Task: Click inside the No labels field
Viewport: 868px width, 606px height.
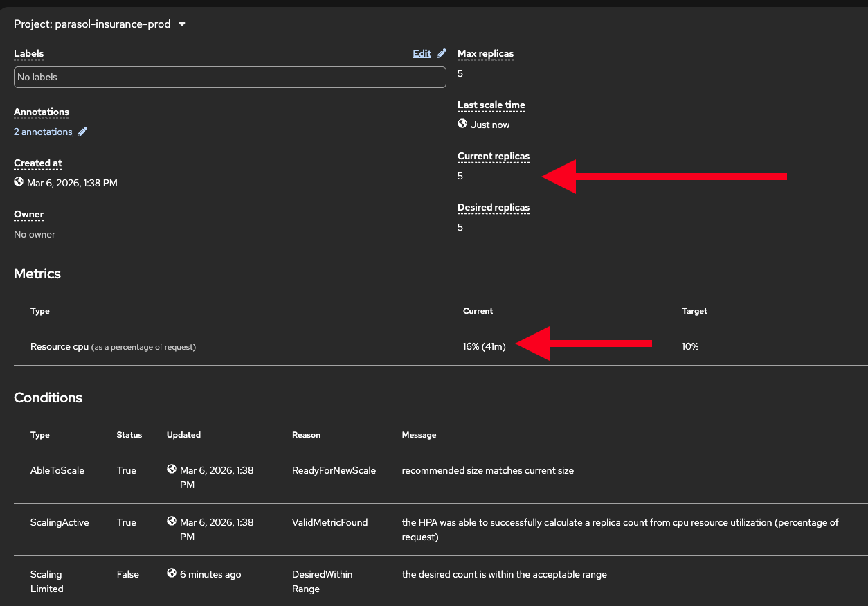Action: coord(230,77)
